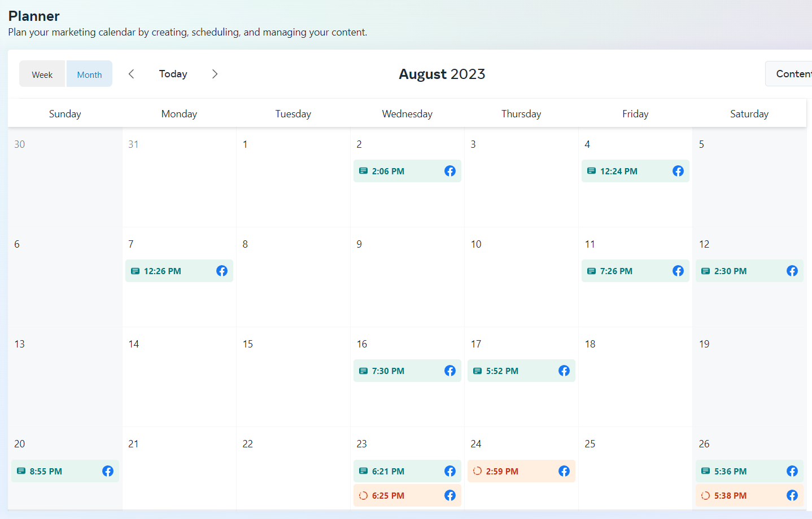
Task: Select the August 15 day cell
Action: coord(293,377)
